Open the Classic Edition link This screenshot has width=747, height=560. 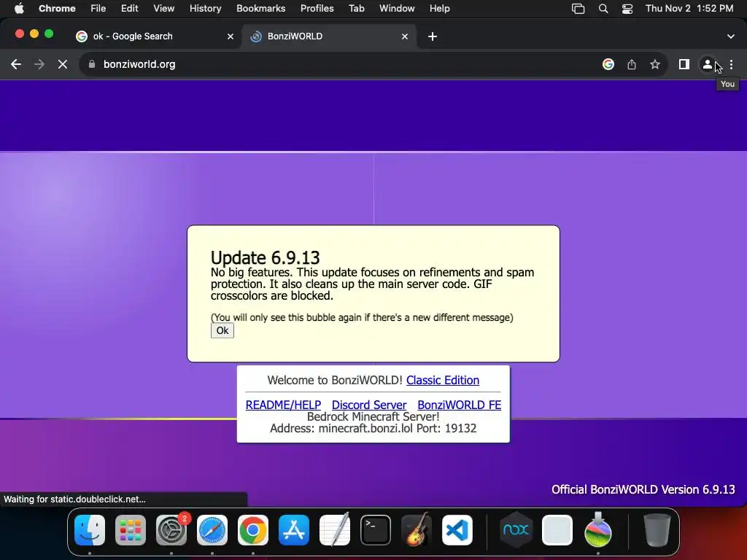pos(443,380)
